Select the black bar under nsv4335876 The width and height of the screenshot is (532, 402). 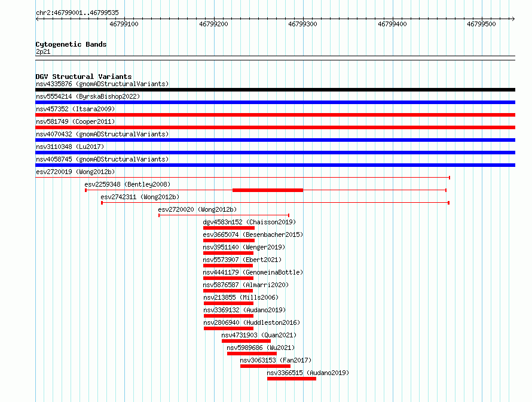click(x=275, y=90)
